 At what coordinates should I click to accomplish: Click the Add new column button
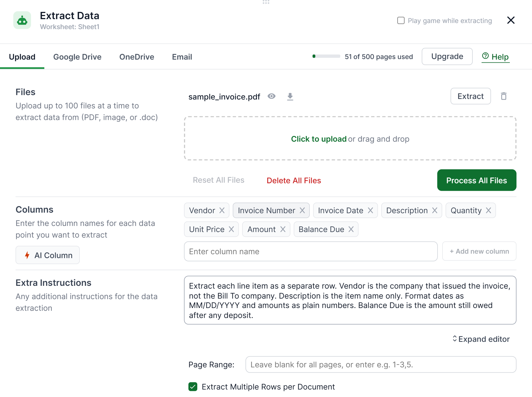click(x=479, y=251)
